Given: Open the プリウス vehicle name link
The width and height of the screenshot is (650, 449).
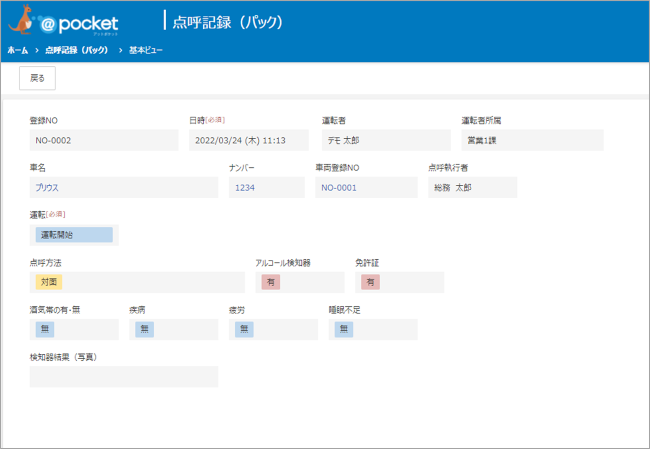Looking at the screenshot, I should 47,187.
